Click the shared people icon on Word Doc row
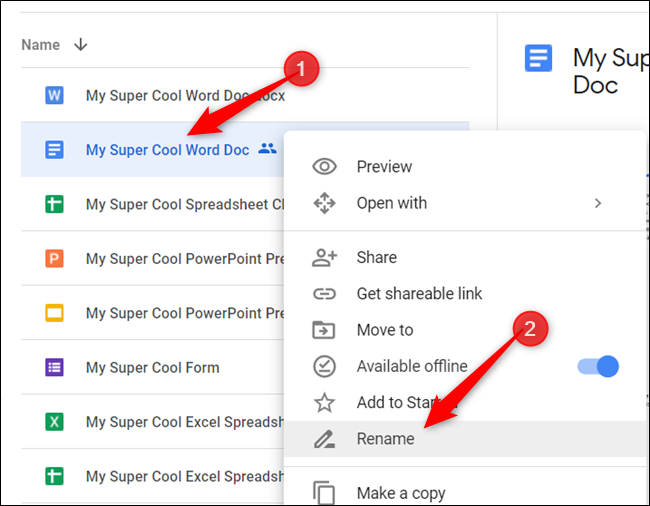 coord(267,149)
